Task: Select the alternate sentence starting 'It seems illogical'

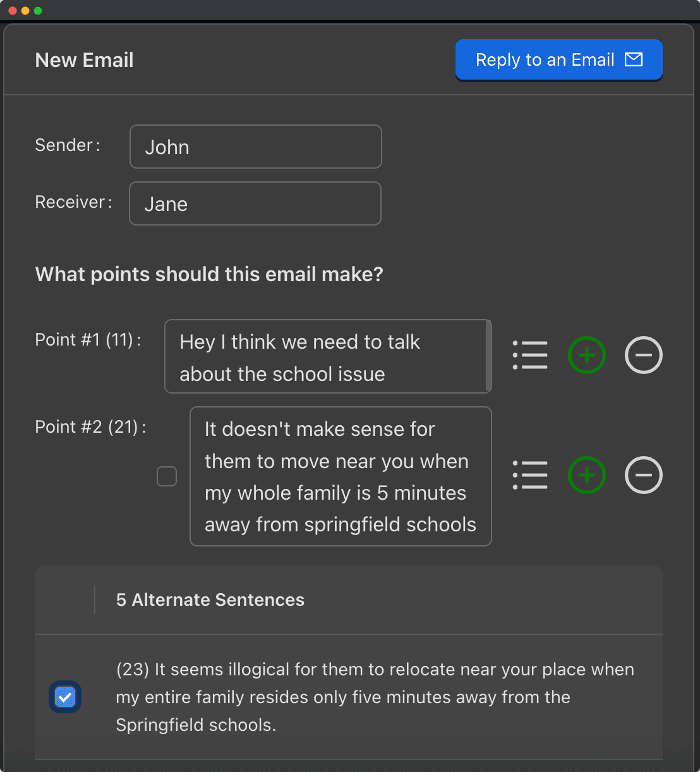Action: click(x=375, y=697)
